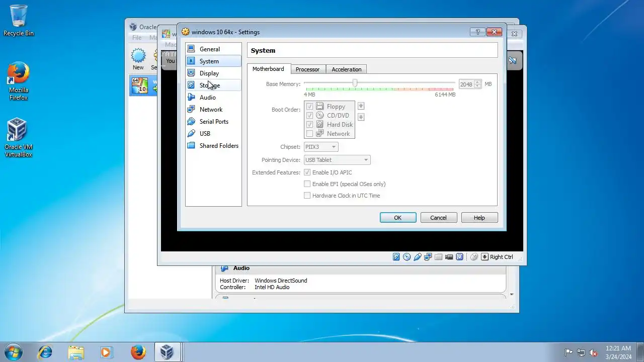Image resolution: width=644 pixels, height=362 pixels.
Task: Click Audio section speaker icon in Manager details
Action: pos(225,268)
